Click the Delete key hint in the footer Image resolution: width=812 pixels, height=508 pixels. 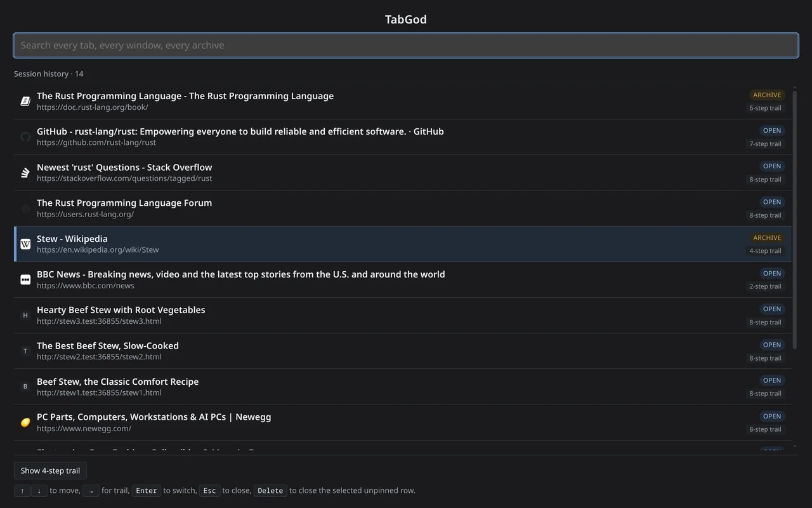[x=270, y=490]
